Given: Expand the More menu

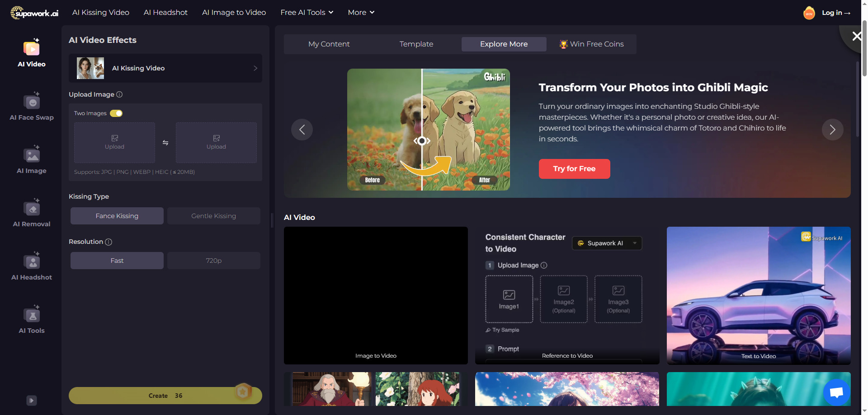Looking at the screenshot, I should (361, 13).
